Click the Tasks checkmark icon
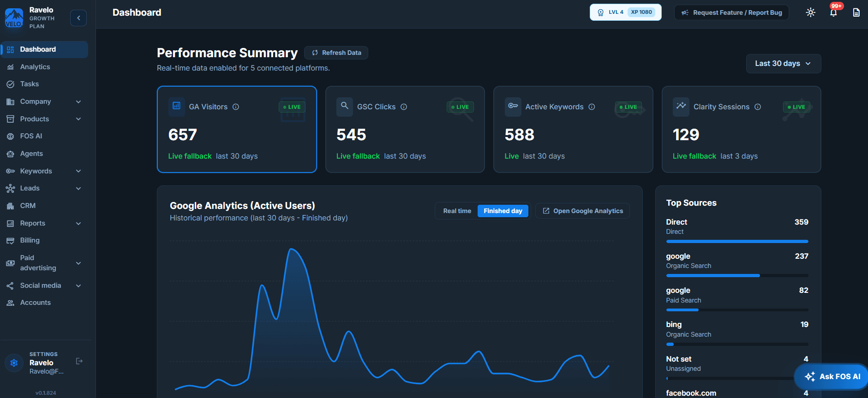The height and width of the screenshot is (398, 868). (10, 84)
